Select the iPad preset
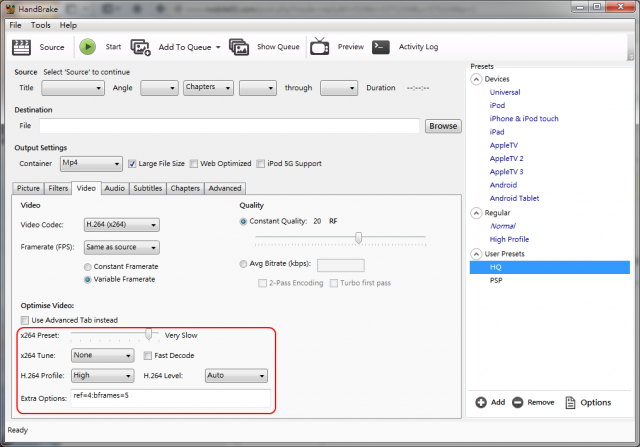 497,132
